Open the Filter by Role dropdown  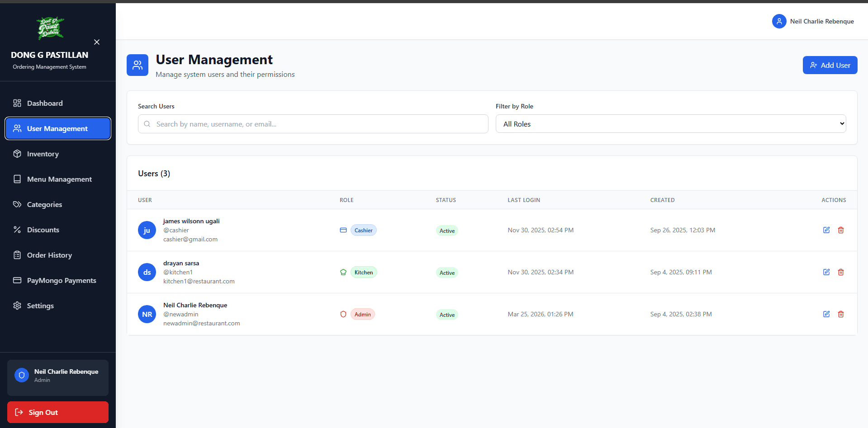(671, 123)
